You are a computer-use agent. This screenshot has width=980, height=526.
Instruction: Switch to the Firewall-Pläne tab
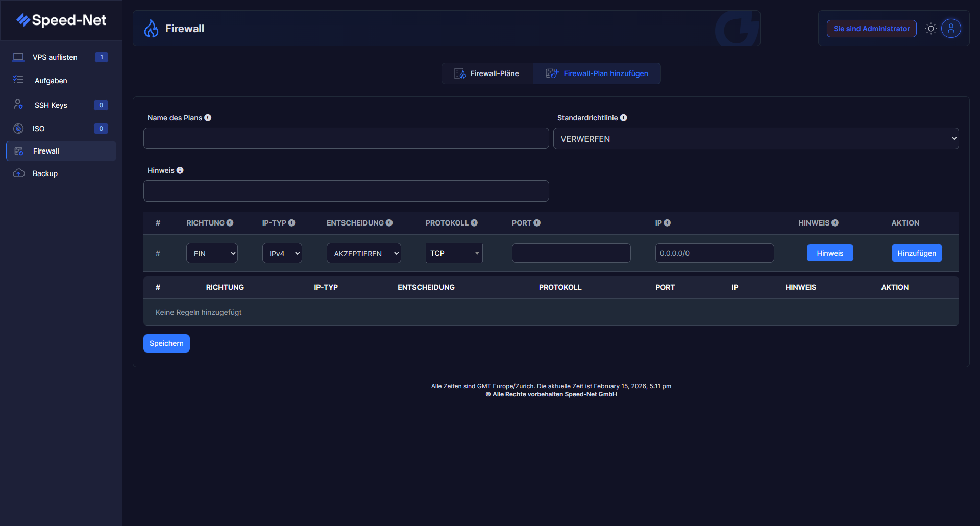[487, 73]
